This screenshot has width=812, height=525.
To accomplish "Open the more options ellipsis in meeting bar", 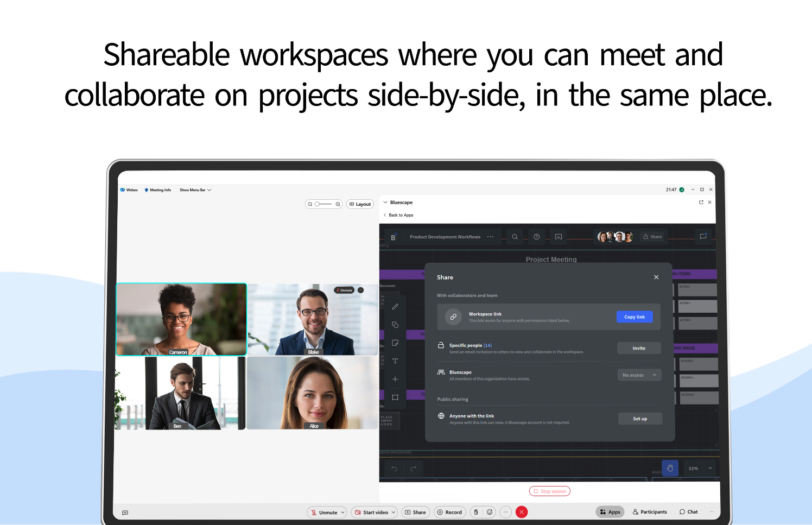I will (505, 512).
